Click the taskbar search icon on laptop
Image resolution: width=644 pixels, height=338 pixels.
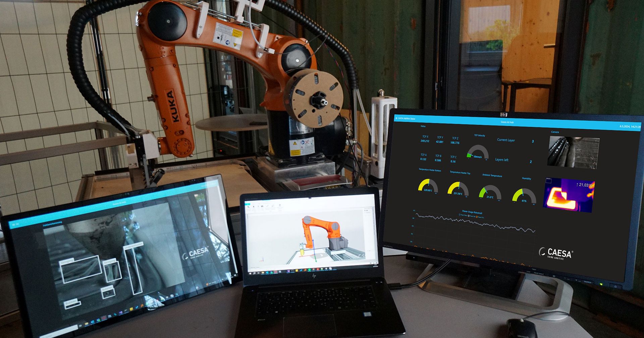pos(255,273)
